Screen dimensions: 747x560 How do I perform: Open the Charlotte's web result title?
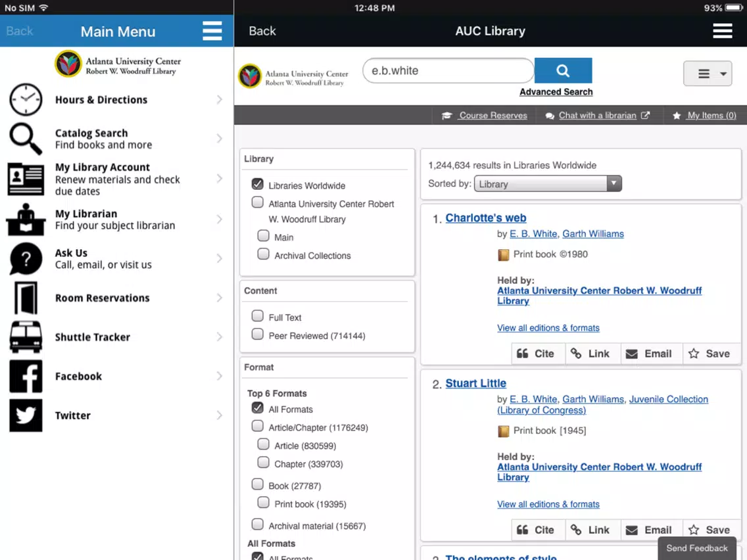coord(485,218)
